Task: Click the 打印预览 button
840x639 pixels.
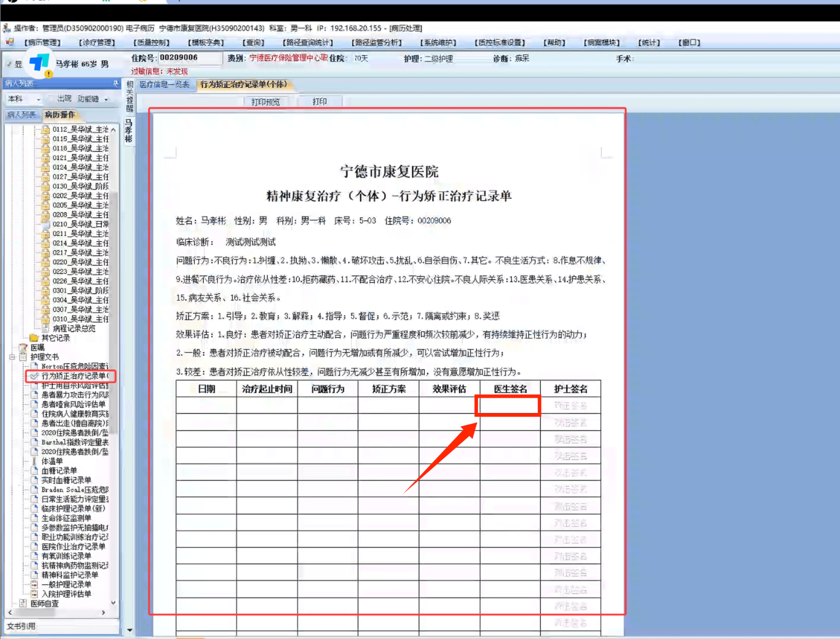Action: pyautogui.click(x=265, y=102)
